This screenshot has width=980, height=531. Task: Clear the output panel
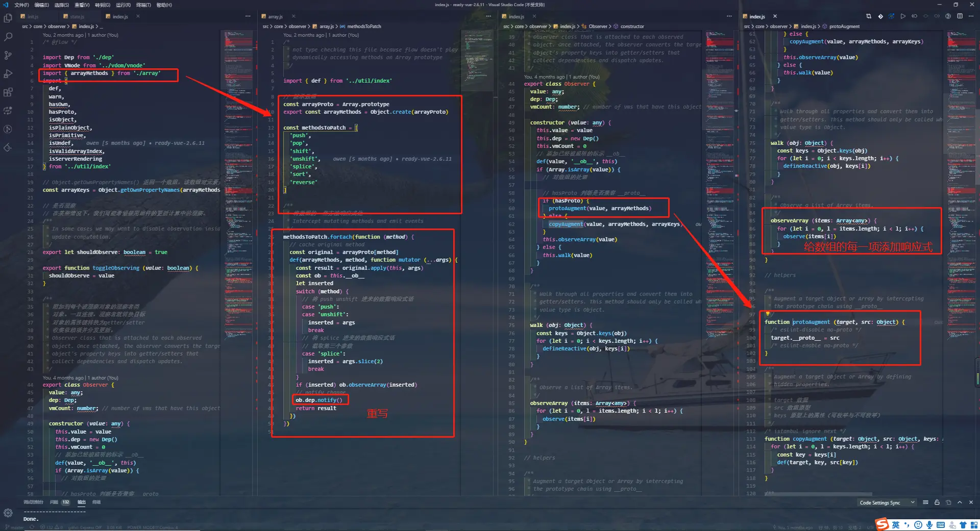coord(925,502)
